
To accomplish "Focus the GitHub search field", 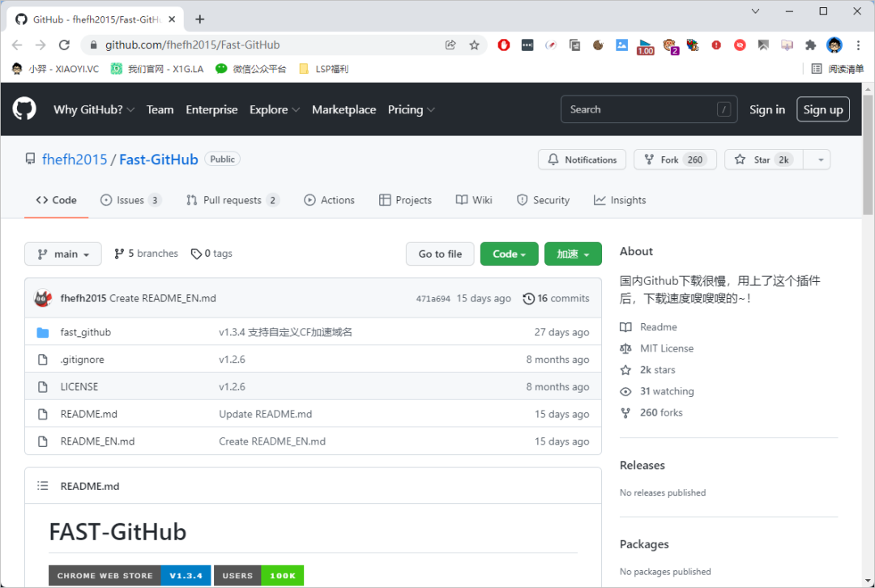I will [640, 109].
